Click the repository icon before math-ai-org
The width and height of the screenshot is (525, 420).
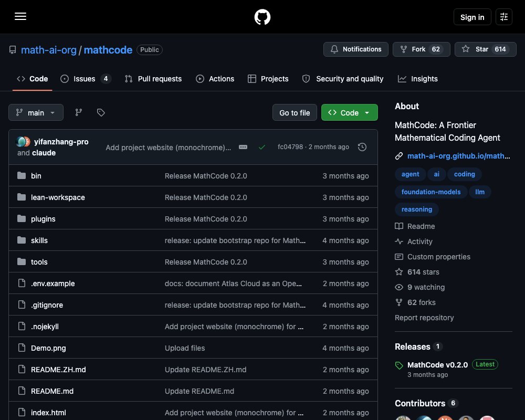13,50
